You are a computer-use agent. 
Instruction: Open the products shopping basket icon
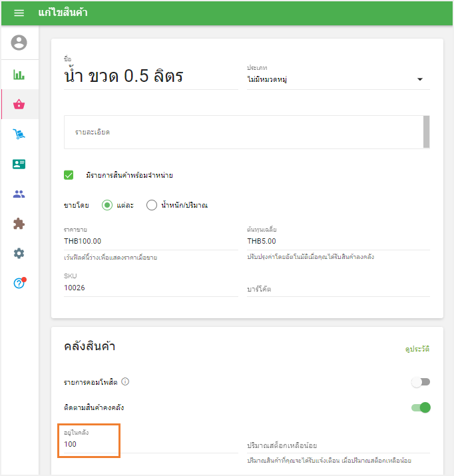tap(19, 105)
